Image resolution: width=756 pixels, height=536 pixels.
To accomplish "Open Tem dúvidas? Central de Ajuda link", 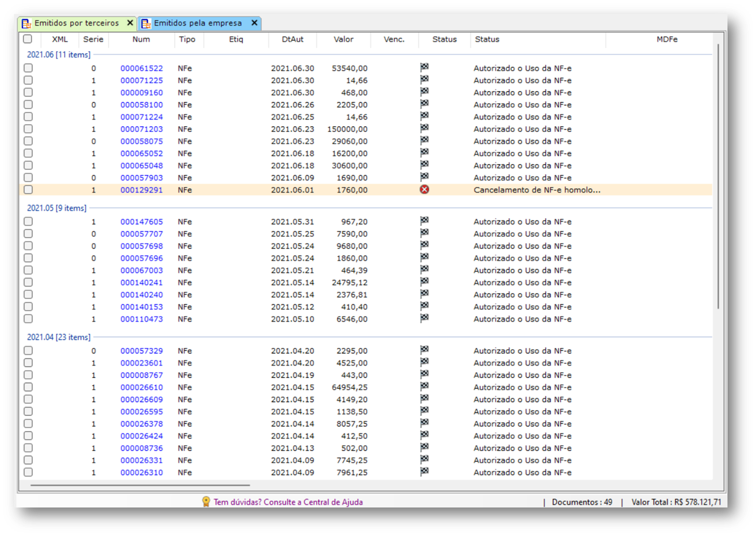I will click(x=288, y=502).
